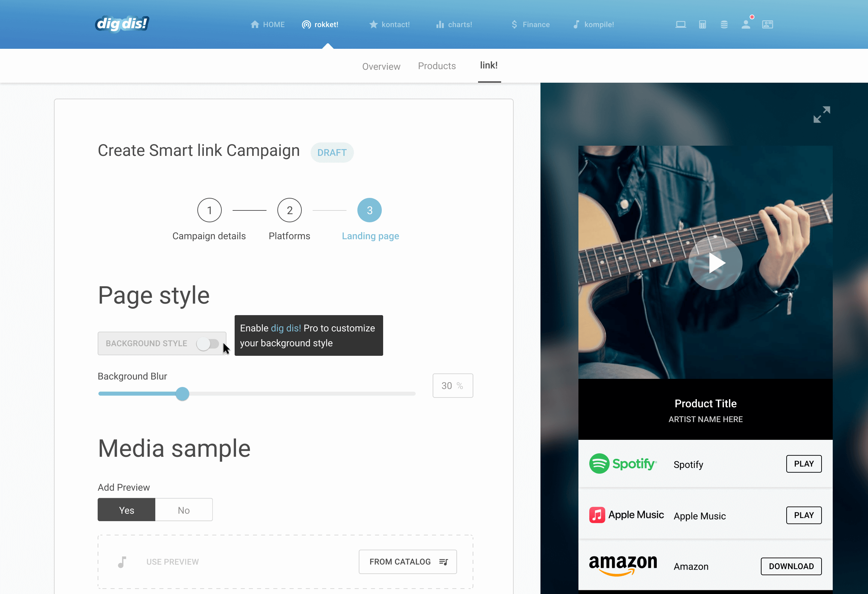Select No for Add Preview

tap(183, 510)
